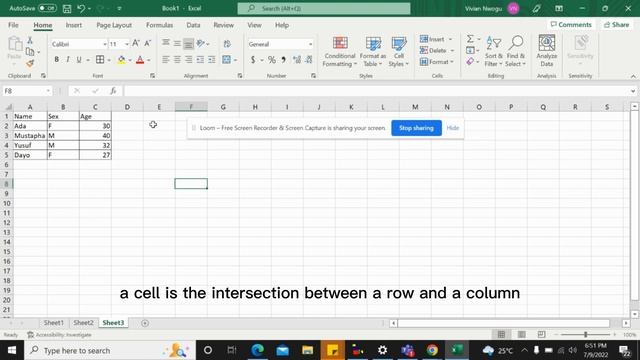Open the font name dropdown
The width and height of the screenshot is (640, 360).
point(105,44)
